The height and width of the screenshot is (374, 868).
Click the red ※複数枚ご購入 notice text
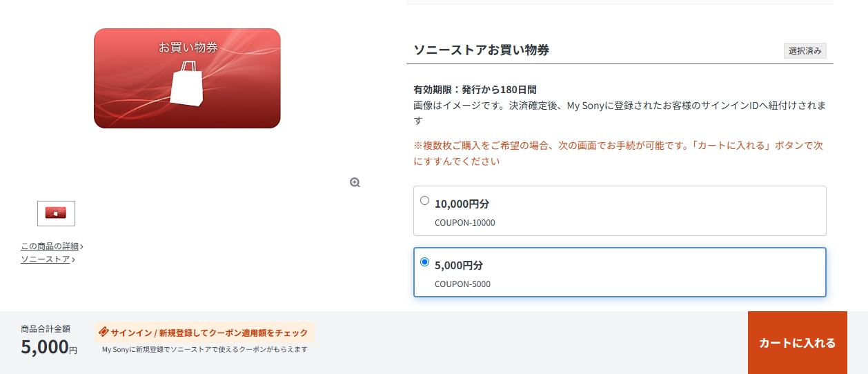pyautogui.click(x=618, y=153)
